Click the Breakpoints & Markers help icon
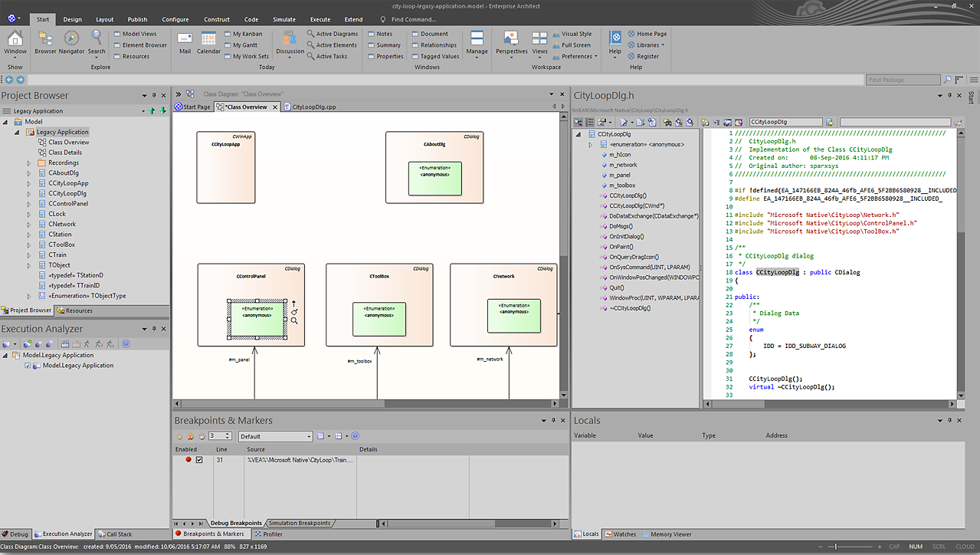Screen dimensions: 980x555 356,436
